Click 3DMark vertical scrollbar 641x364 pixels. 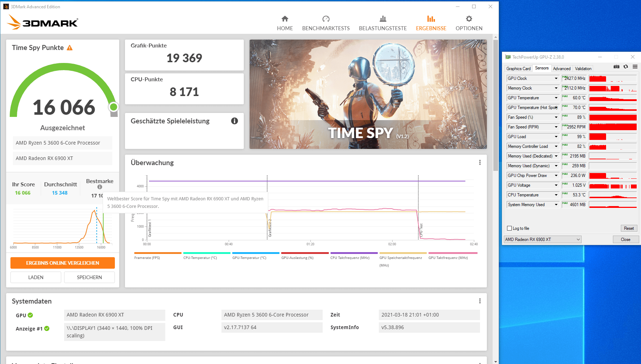point(496,105)
